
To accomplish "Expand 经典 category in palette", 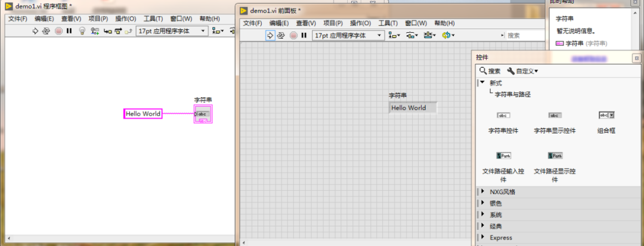I will point(482,226).
